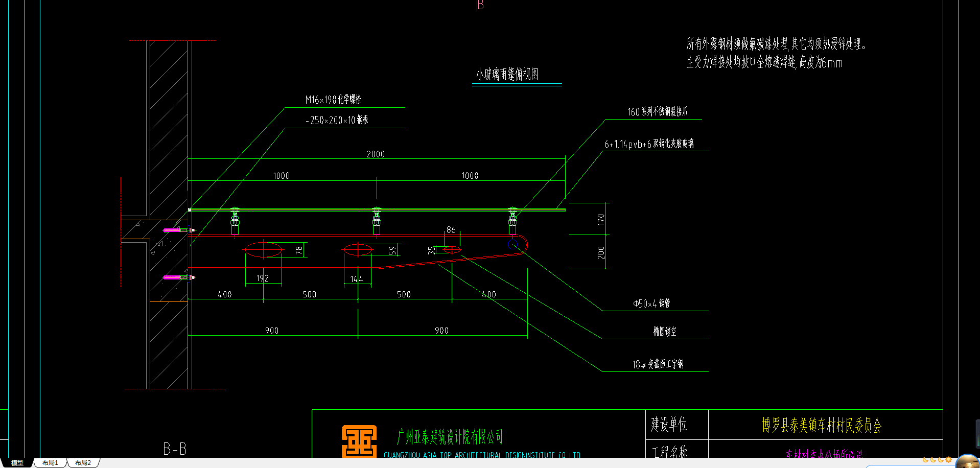Select the '2000' dimension text
980x468 pixels.
[x=376, y=154]
